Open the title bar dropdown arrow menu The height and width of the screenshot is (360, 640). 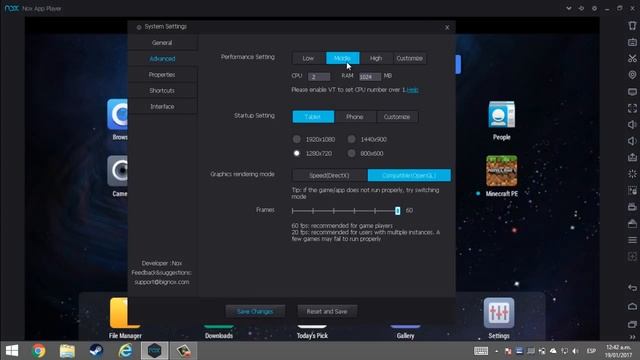[569, 8]
